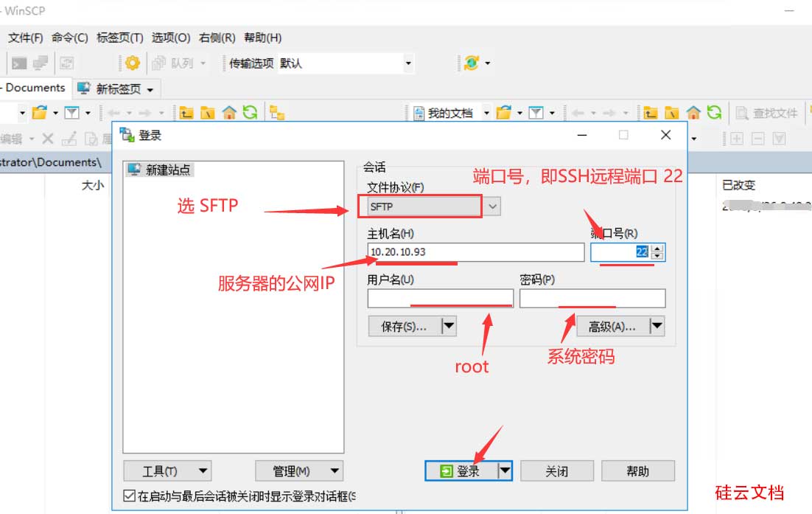Open the 新标签页 new tab
Viewport: 812px width, 514px height.
pyautogui.click(x=116, y=88)
